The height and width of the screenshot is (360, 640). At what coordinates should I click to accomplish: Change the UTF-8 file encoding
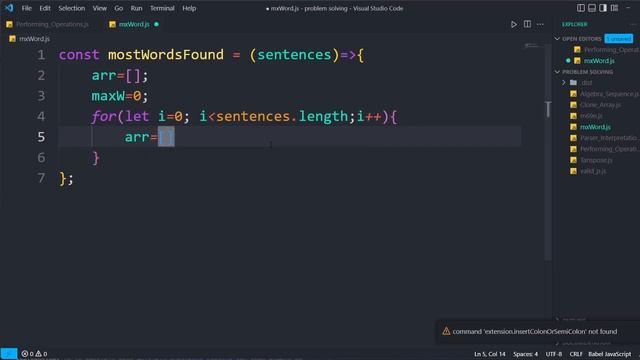[553, 354]
